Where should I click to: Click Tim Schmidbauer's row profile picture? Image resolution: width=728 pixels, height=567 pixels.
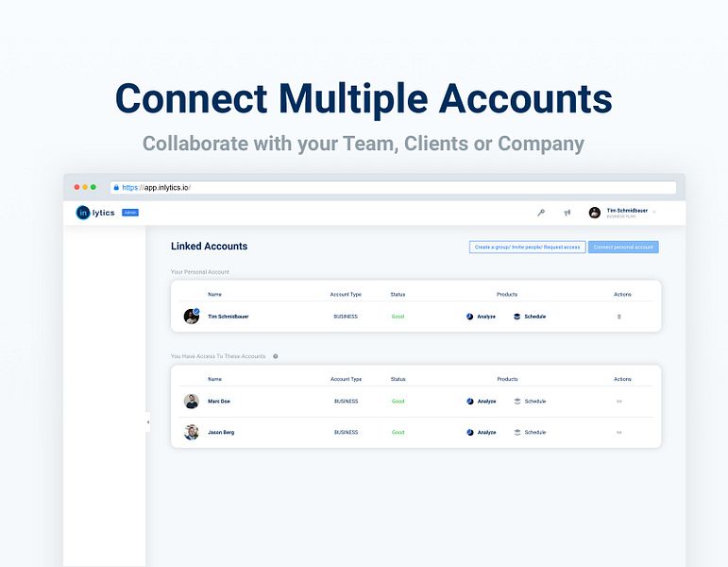pos(192,316)
